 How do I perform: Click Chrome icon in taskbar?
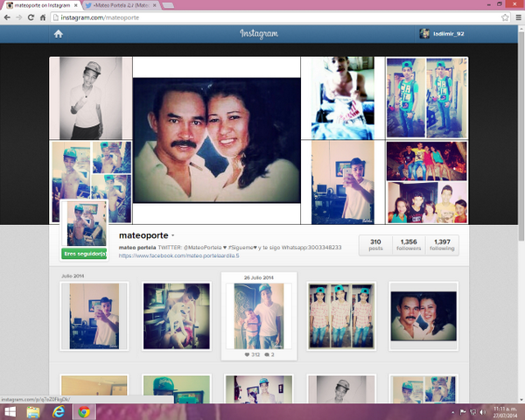point(84,411)
